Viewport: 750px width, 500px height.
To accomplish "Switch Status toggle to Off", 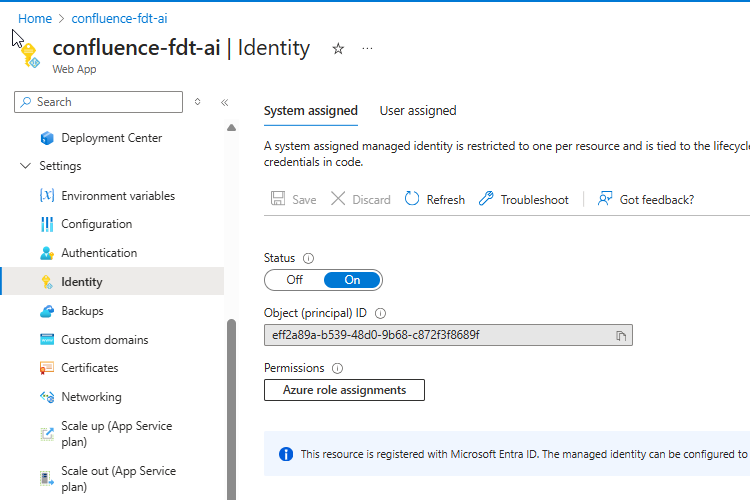I will 295,280.
